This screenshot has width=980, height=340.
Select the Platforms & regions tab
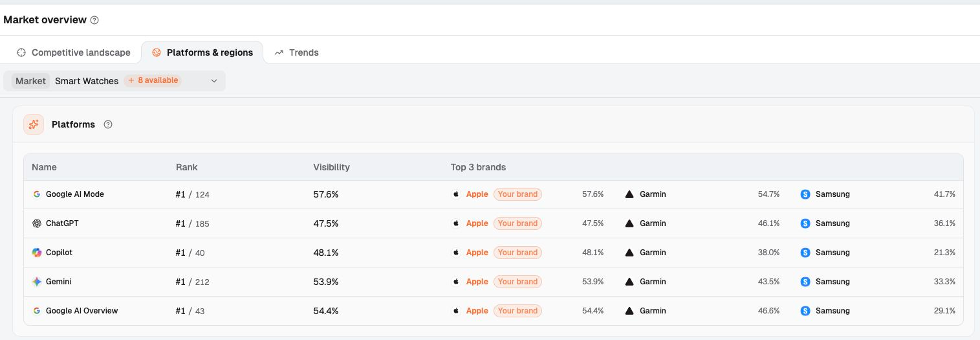coord(202,52)
